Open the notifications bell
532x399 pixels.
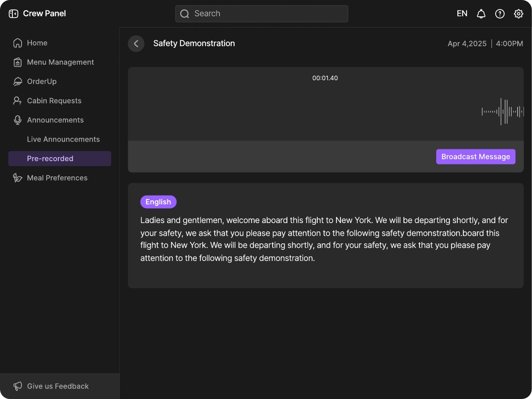pos(481,14)
